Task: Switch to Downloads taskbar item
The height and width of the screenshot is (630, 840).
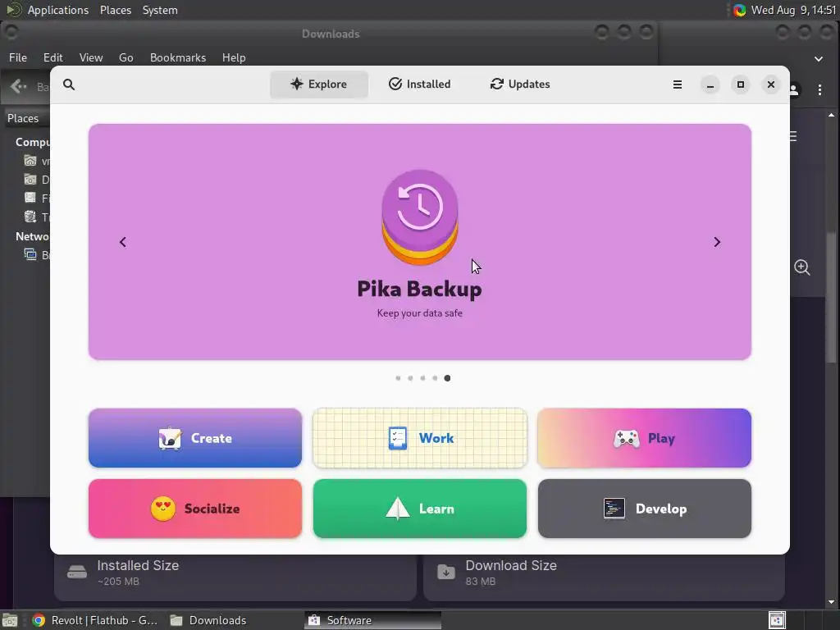Action: point(208,620)
